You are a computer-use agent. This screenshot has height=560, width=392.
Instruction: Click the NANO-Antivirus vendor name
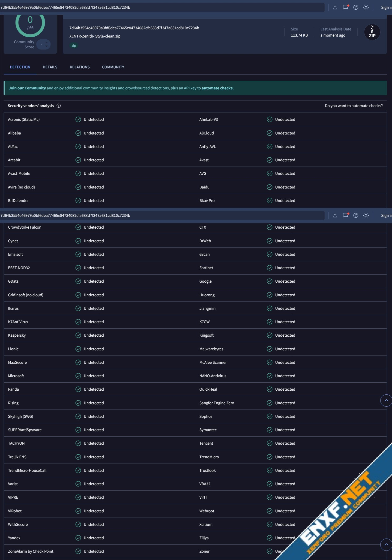point(213,376)
